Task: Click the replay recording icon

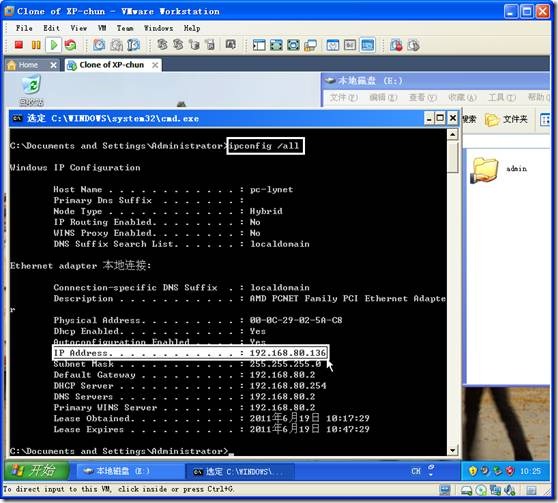Action: (x=413, y=45)
